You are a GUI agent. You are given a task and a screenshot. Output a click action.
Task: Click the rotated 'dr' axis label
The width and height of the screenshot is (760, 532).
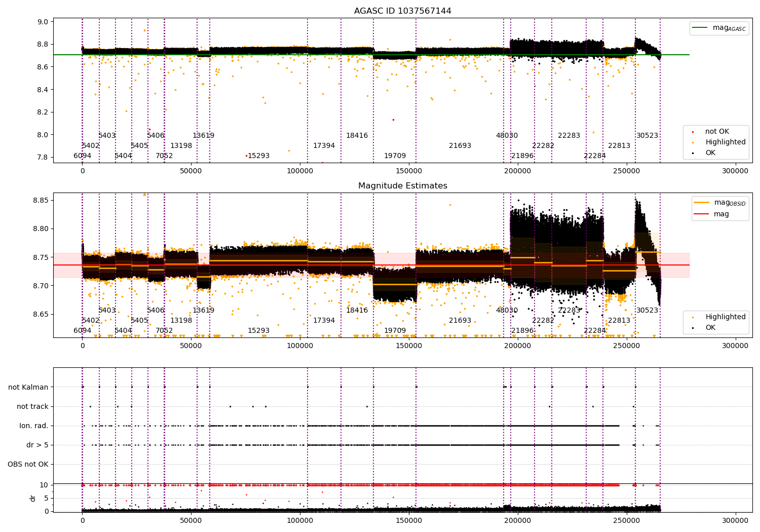(33, 498)
